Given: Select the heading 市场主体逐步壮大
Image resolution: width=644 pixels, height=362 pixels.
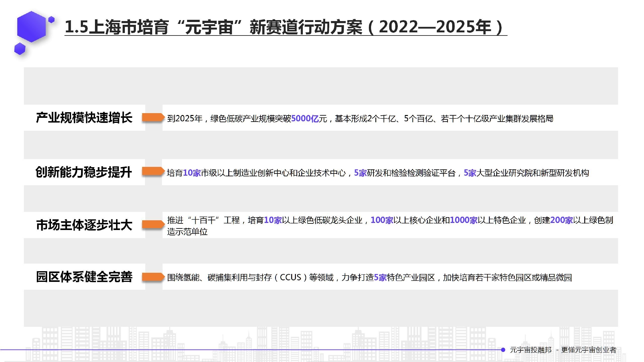Looking at the screenshot, I should [x=84, y=225].
